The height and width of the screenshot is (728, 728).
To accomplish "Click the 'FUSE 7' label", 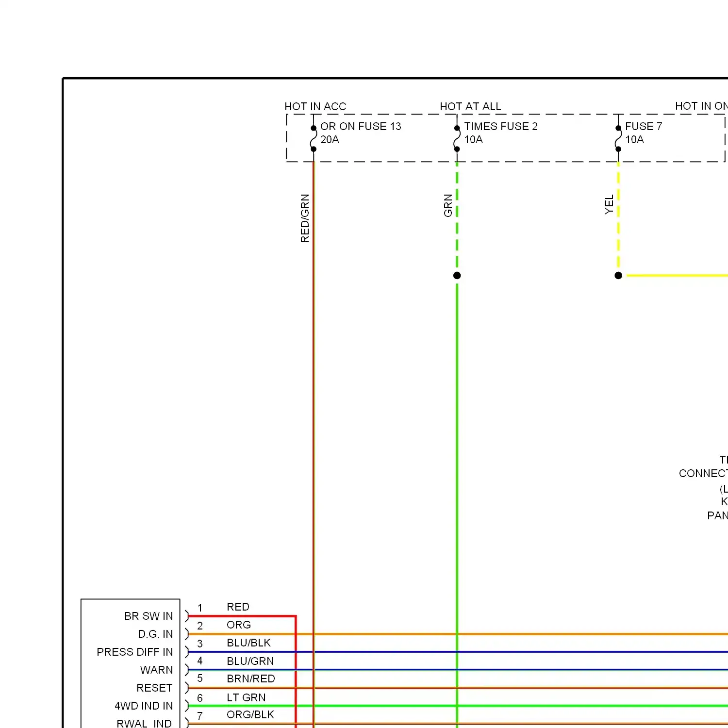I will coord(644,126).
